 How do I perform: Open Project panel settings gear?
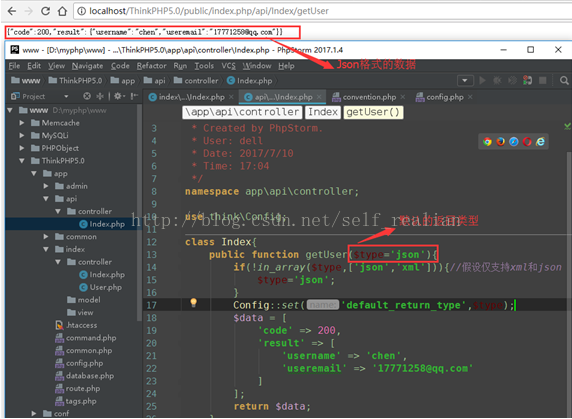click(x=119, y=96)
